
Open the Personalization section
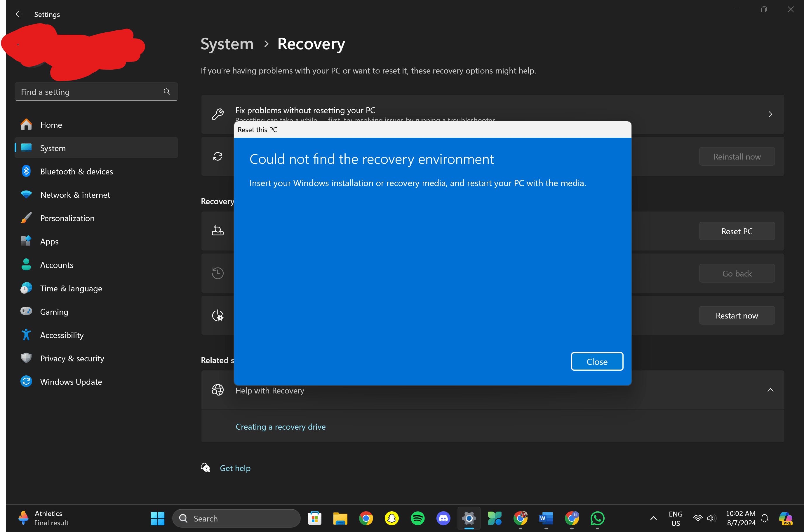(67, 218)
